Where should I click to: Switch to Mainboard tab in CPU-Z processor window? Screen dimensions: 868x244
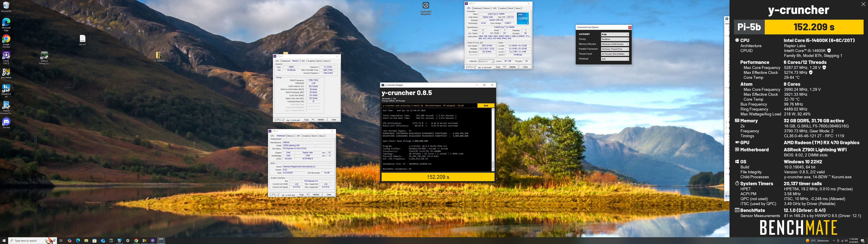pos(477,8)
